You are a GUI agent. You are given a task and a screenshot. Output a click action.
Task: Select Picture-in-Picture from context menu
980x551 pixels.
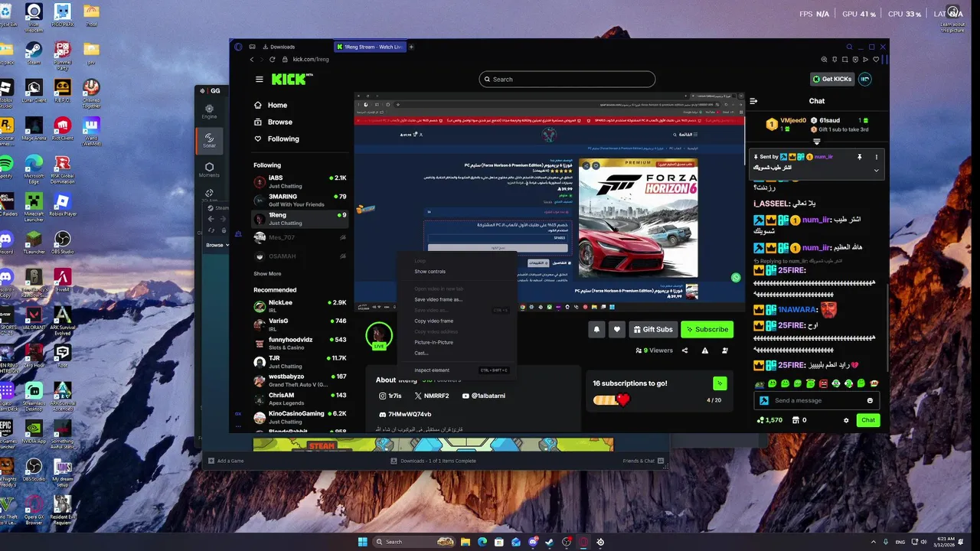(x=457, y=342)
